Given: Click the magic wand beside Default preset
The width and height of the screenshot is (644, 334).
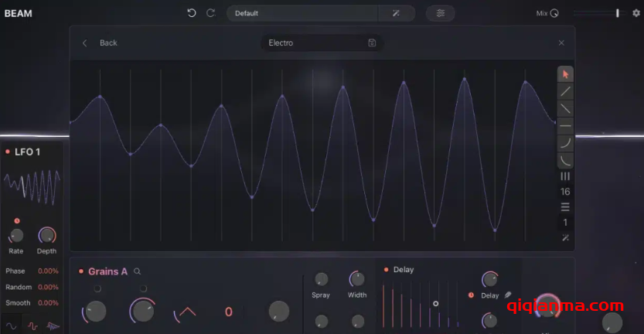Looking at the screenshot, I should (396, 13).
